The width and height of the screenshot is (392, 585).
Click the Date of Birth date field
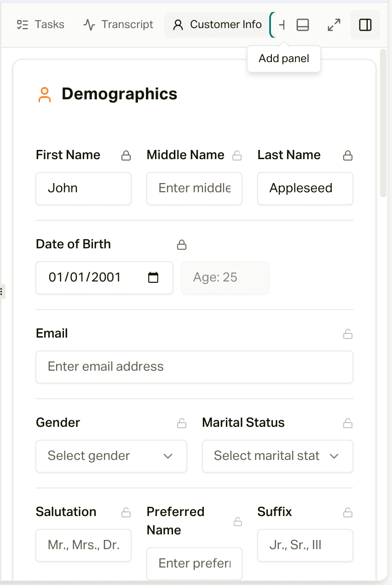coord(104,278)
